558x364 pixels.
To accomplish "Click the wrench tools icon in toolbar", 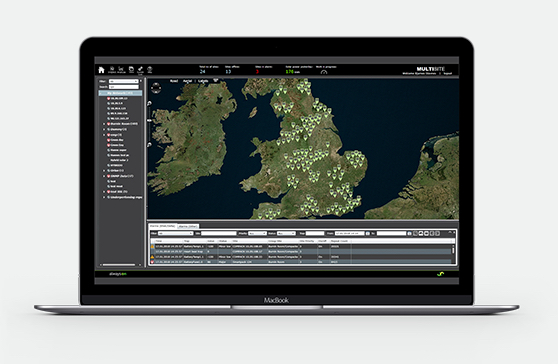I will [x=140, y=69].
